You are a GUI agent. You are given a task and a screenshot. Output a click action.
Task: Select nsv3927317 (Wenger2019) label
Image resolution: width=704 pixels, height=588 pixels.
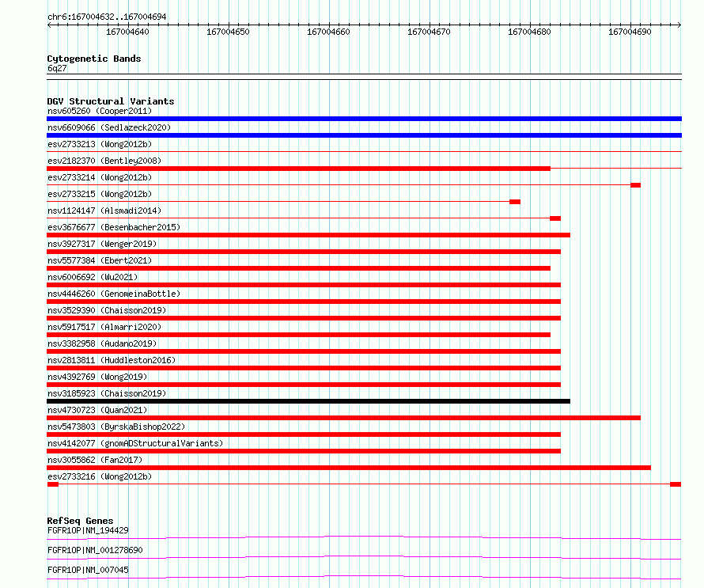click(x=102, y=244)
